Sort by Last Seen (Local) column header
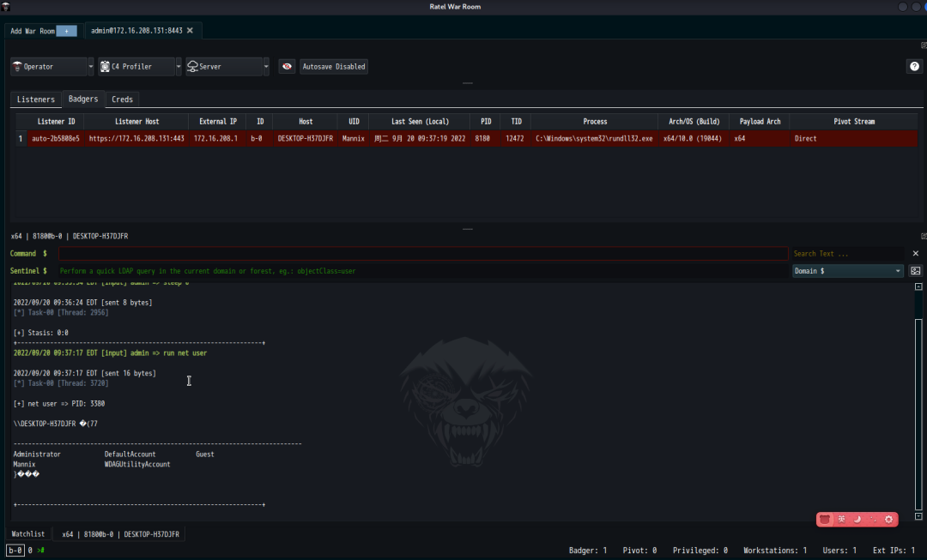This screenshot has height=560, width=927. click(x=420, y=121)
